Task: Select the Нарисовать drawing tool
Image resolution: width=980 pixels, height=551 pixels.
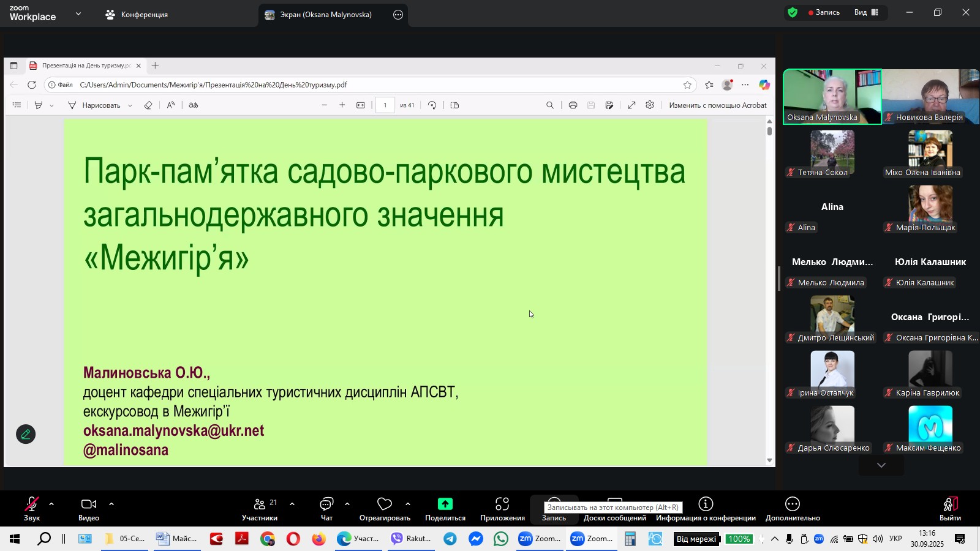Action: [101, 105]
